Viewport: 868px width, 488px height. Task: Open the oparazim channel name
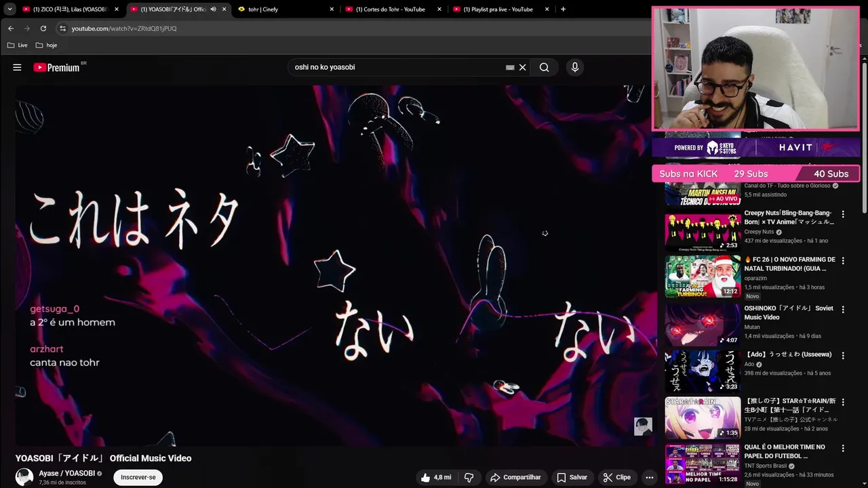(755, 278)
